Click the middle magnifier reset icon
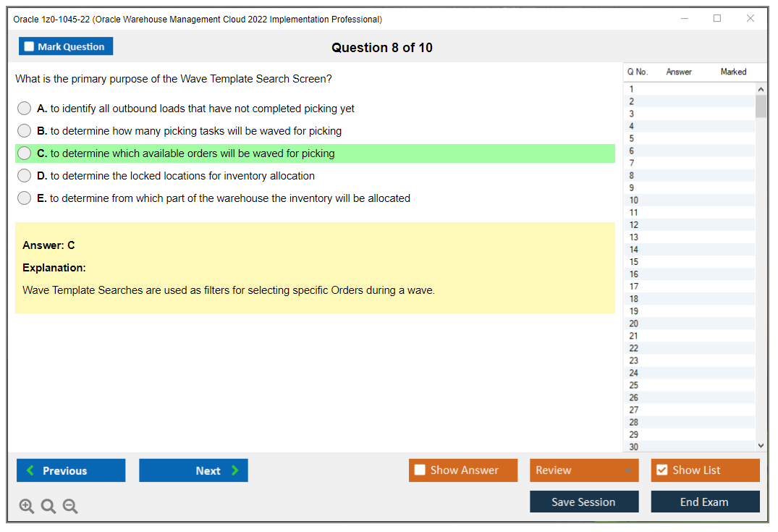The height and width of the screenshot is (532, 778). tap(48, 506)
